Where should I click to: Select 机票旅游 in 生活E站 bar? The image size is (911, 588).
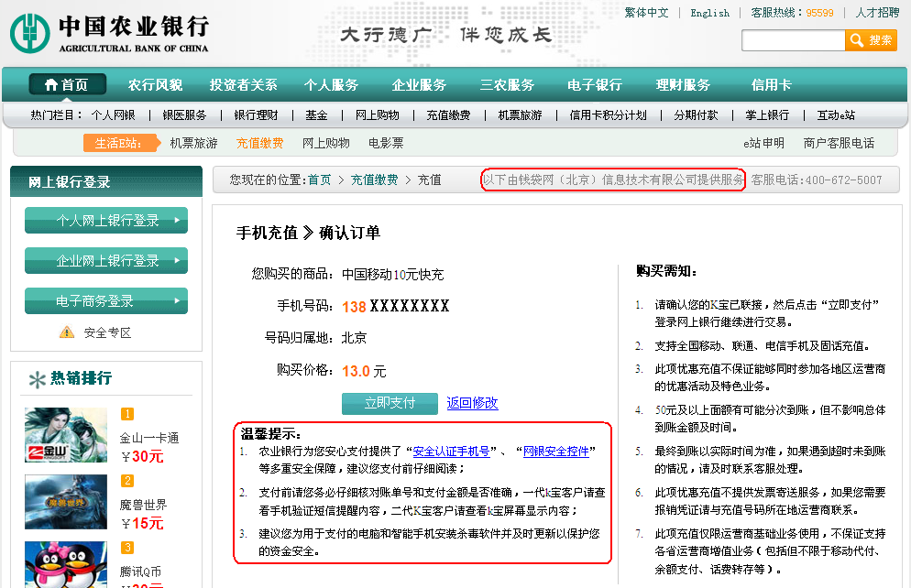193,143
